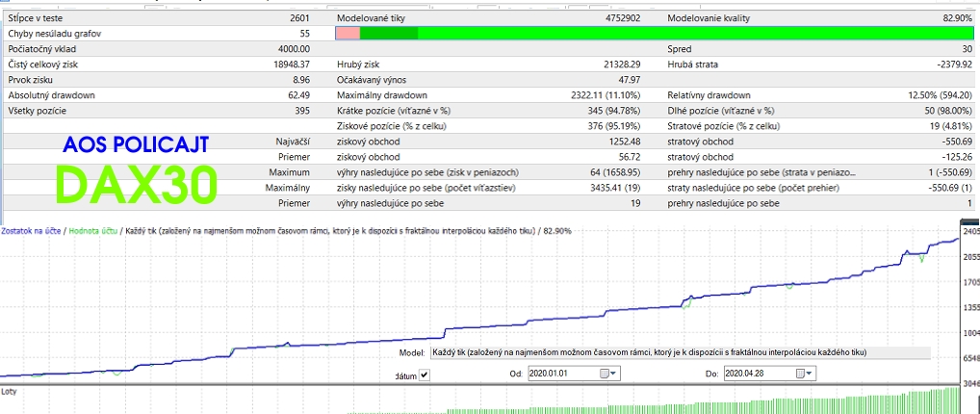Click the Modelovanie kvality value 82.90%
The height and width of the screenshot is (414, 980).
coord(958,18)
